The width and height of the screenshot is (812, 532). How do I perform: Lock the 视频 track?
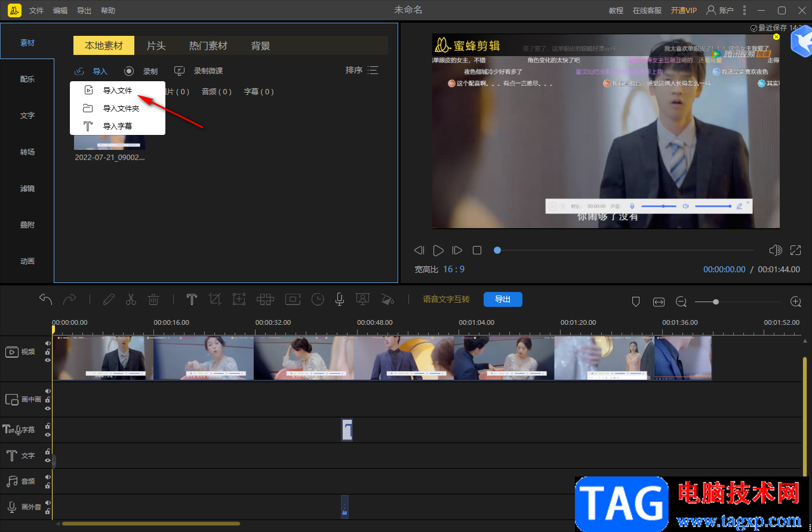coord(48,352)
